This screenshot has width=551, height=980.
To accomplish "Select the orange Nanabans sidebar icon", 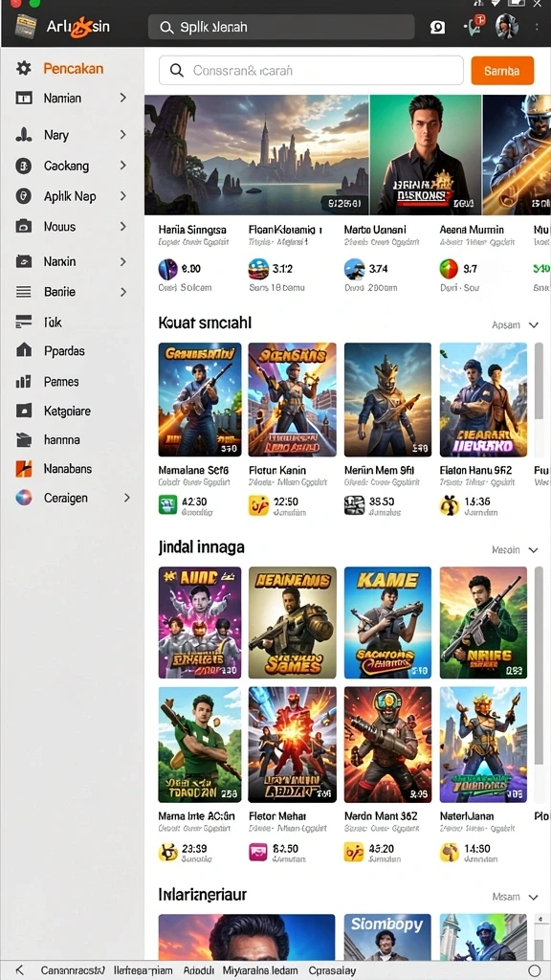I will pos(24,468).
